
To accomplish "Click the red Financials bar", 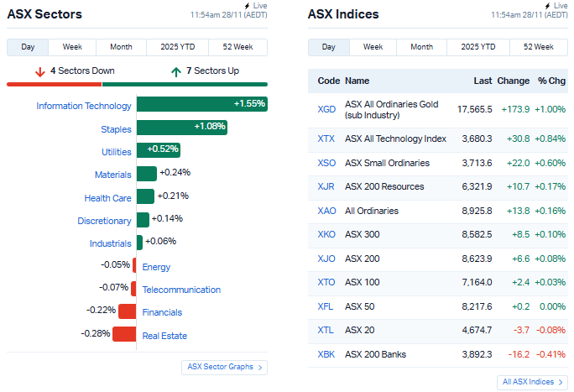I will [127, 311].
